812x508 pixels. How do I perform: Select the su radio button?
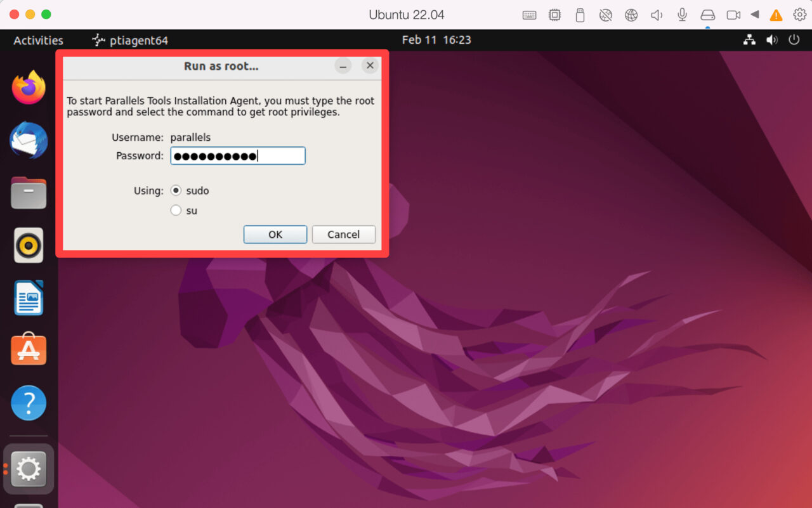(x=176, y=210)
